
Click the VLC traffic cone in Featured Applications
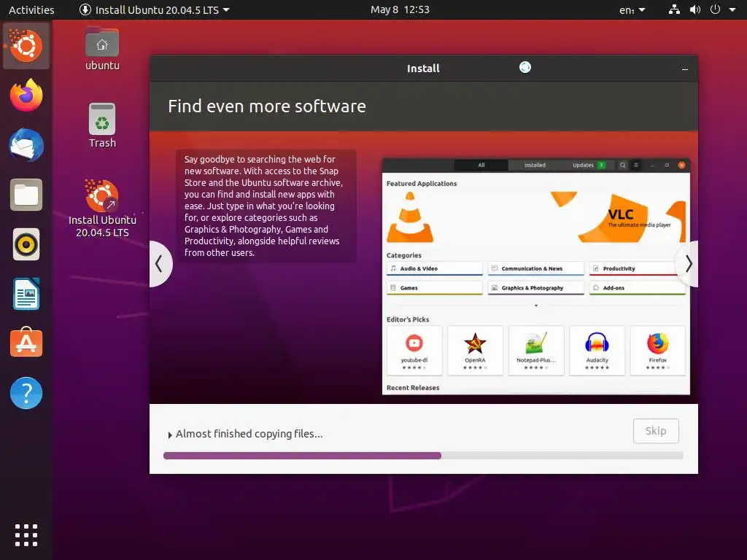coord(410,217)
